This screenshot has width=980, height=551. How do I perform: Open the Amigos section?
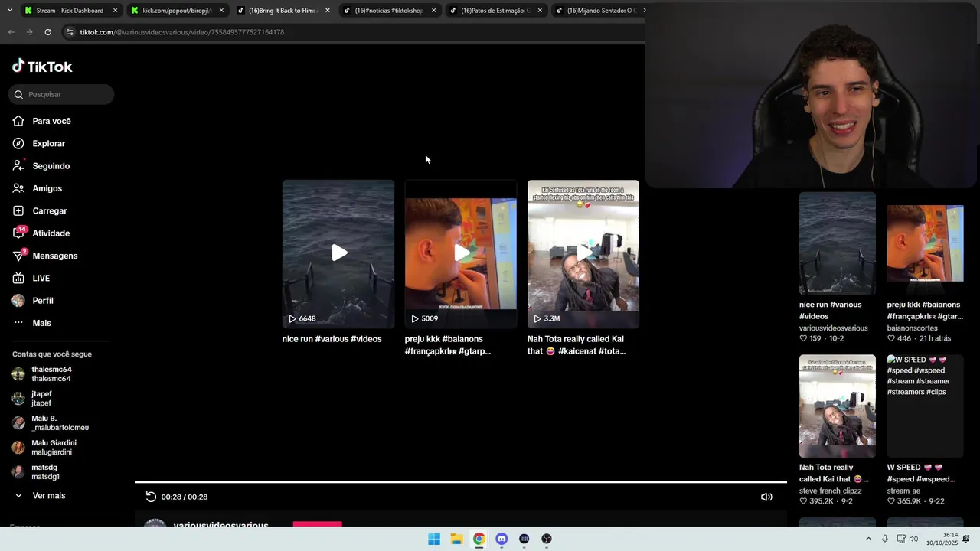pyautogui.click(x=47, y=188)
